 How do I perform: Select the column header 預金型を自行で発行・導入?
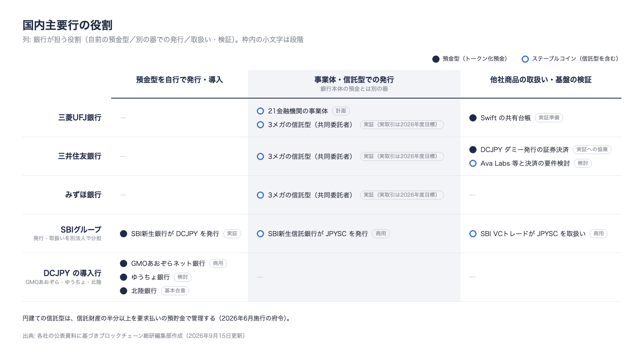180,80
